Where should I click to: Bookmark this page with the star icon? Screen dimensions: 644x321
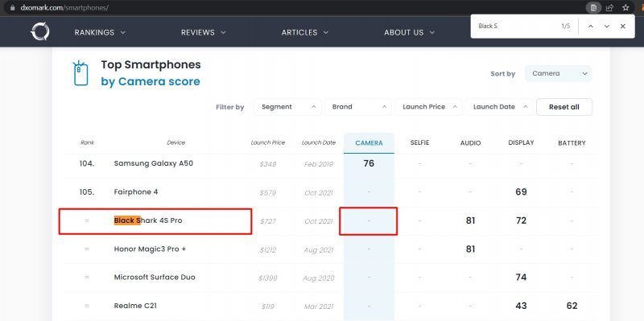[x=625, y=7]
